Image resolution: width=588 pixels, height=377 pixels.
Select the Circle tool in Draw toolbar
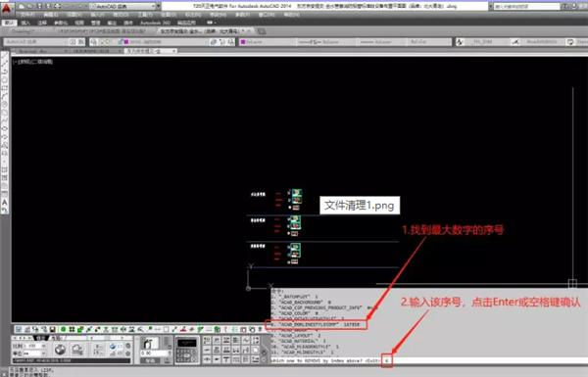pyautogui.click(x=5, y=104)
